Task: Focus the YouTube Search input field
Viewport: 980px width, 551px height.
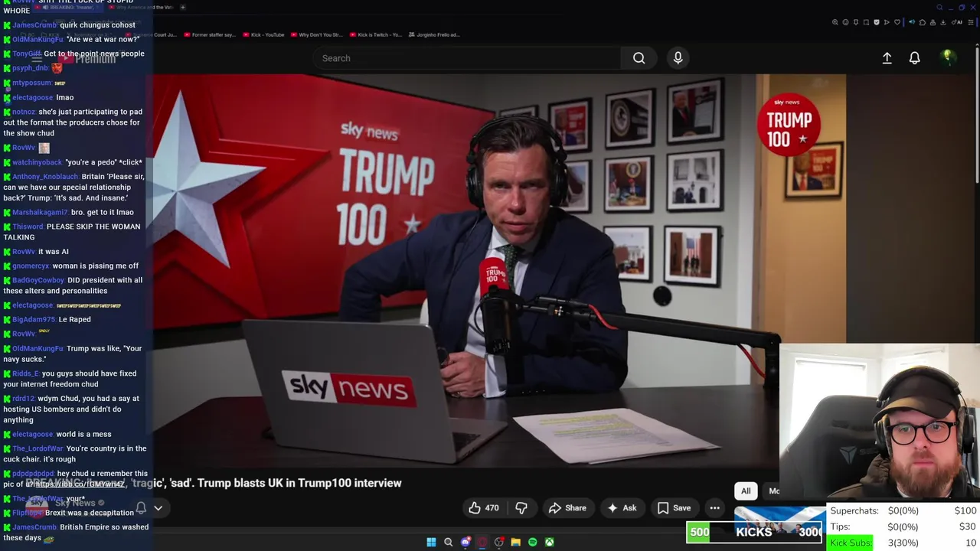Action: 467,58
